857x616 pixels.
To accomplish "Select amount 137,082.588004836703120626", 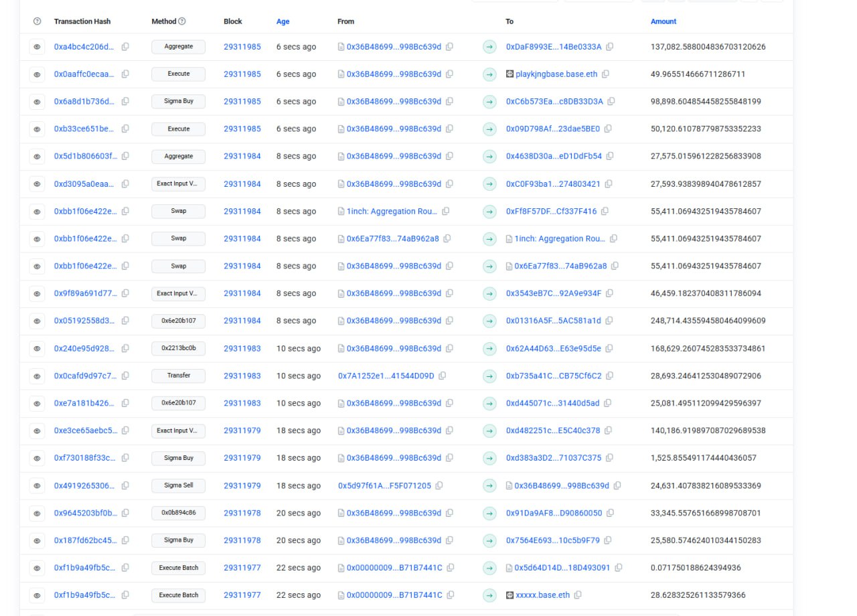I will click(x=708, y=47).
